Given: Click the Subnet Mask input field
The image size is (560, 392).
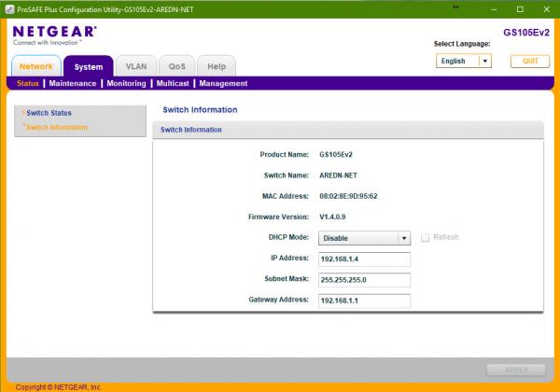Looking at the screenshot, I should tap(364, 280).
